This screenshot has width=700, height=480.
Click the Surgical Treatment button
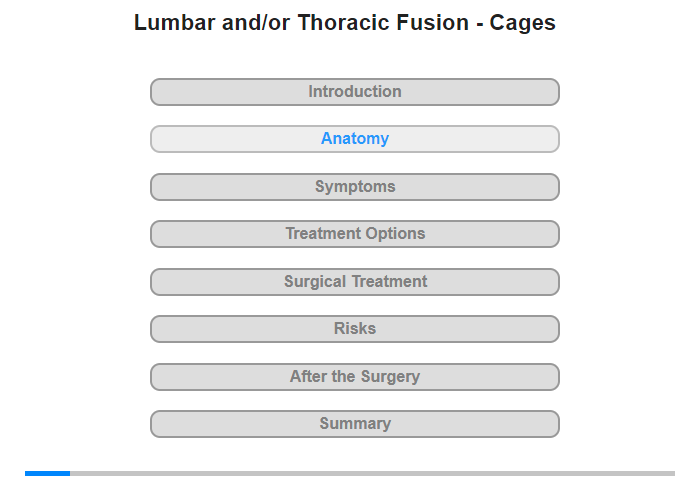tap(354, 282)
